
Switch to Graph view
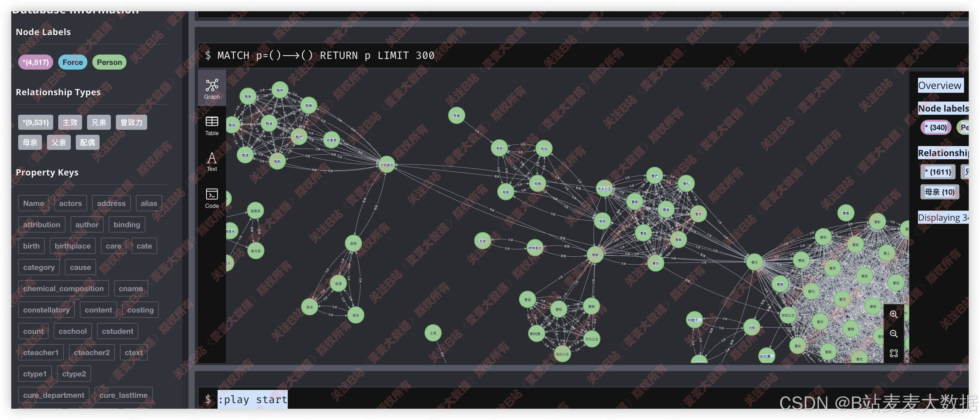click(212, 89)
